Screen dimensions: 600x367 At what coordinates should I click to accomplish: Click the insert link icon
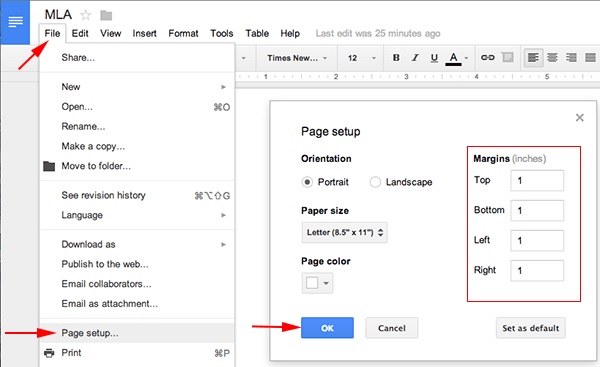pyautogui.click(x=488, y=57)
